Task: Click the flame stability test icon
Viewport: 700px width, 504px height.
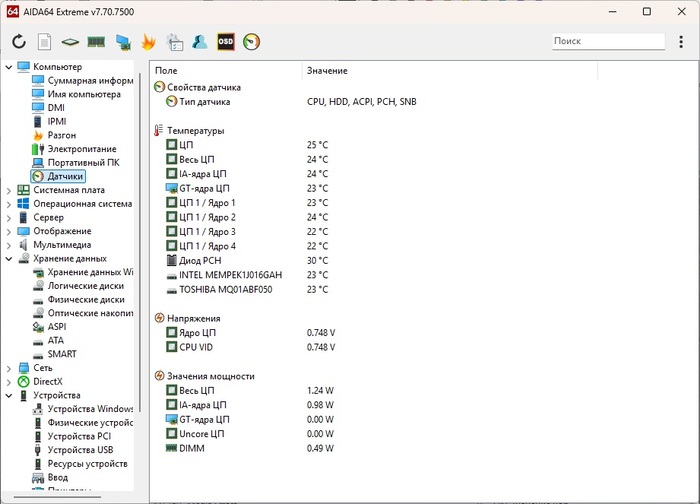Action: tap(148, 42)
